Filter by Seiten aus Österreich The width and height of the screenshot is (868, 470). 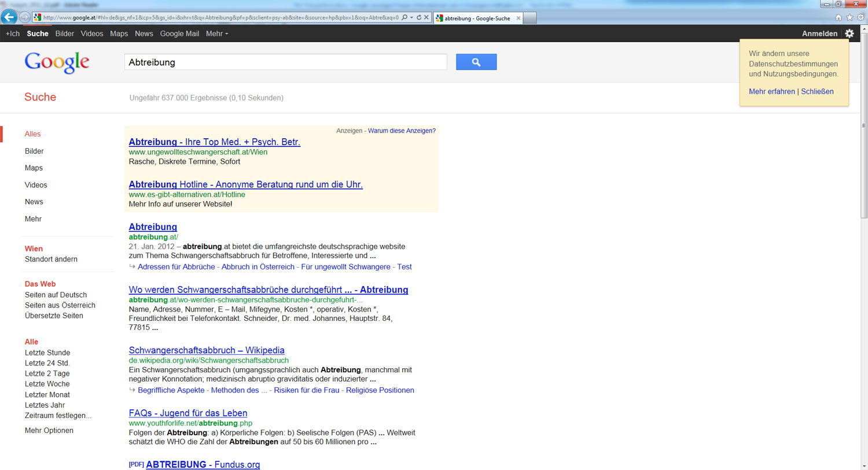click(60, 305)
